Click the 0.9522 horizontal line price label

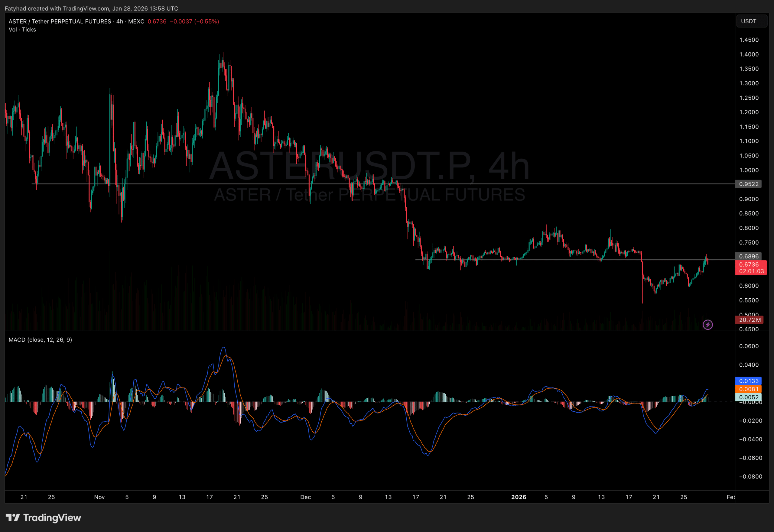(749, 184)
